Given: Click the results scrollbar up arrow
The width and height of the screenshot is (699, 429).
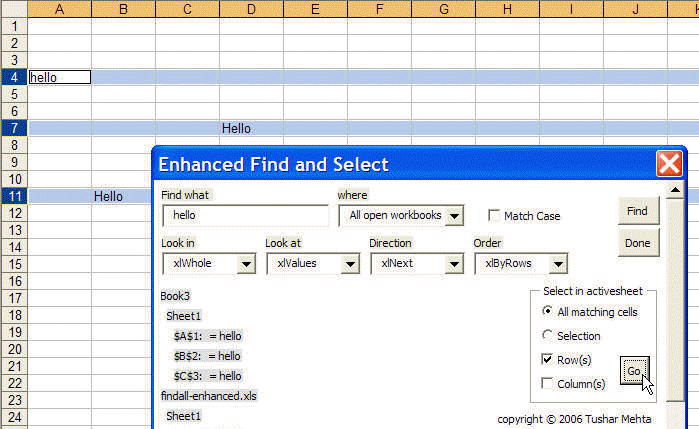Looking at the screenshot, I should point(677,191).
